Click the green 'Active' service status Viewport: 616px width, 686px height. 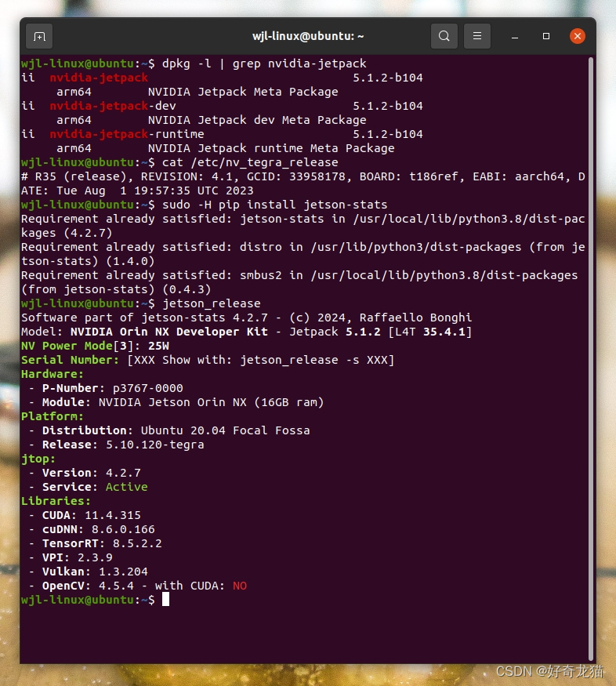click(x=126, y=487)
